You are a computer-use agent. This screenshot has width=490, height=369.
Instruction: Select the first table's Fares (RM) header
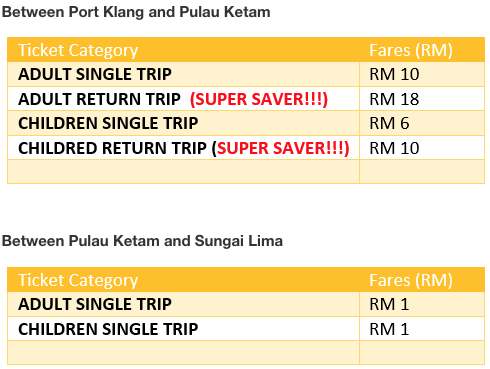tap(411, 50)
